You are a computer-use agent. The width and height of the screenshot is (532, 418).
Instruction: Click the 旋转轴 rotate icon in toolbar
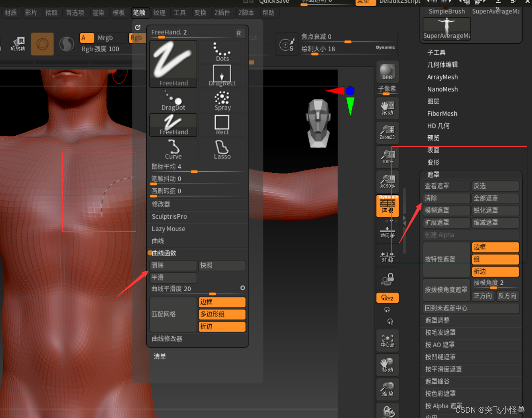(18, 44)
